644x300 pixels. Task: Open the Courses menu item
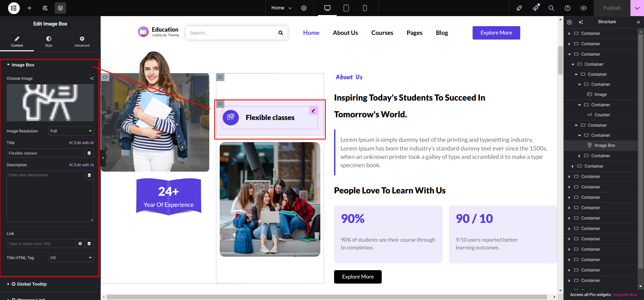tap(382, 33)
